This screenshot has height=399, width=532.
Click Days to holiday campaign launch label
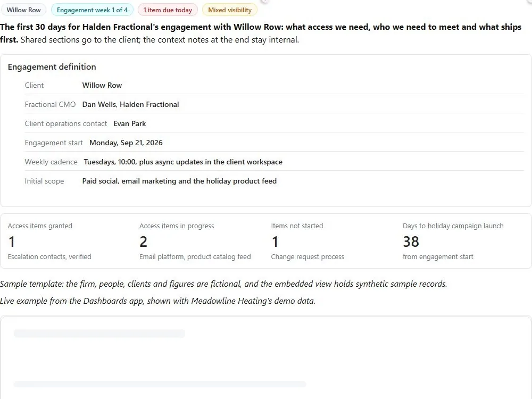pyautogui.click(x=453, y=226)
